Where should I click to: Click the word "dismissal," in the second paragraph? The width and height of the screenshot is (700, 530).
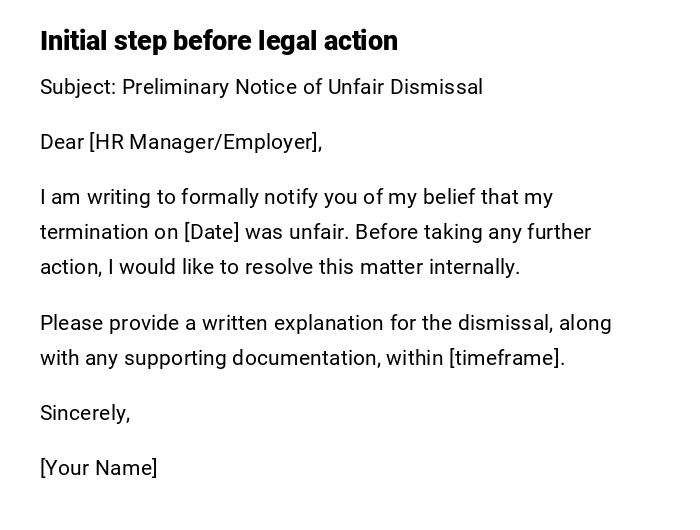[x=505, y=323]
